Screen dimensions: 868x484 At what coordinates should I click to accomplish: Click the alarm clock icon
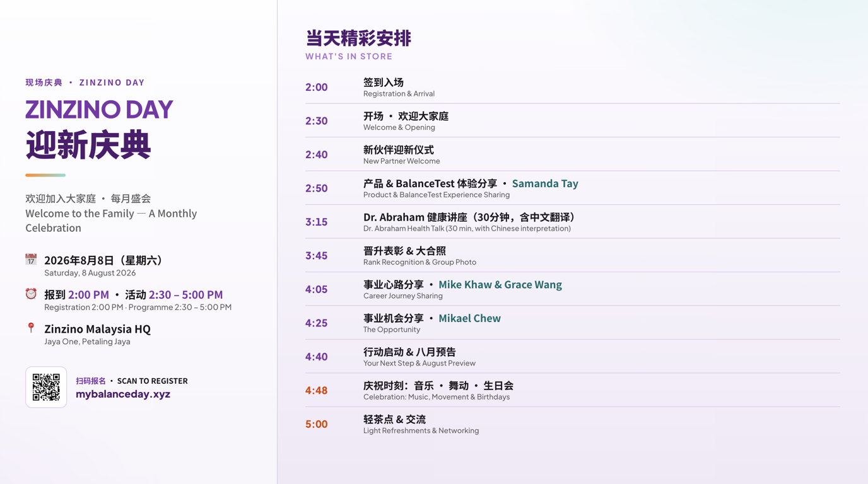31,294
